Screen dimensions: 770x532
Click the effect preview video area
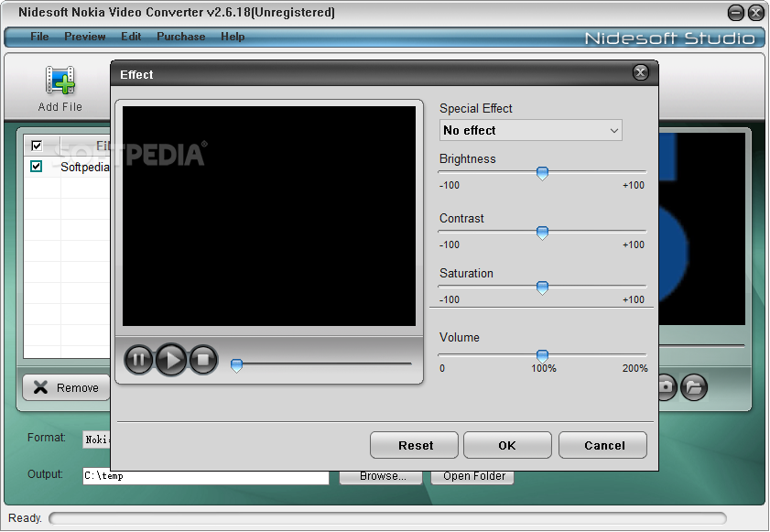coord(269,216)
